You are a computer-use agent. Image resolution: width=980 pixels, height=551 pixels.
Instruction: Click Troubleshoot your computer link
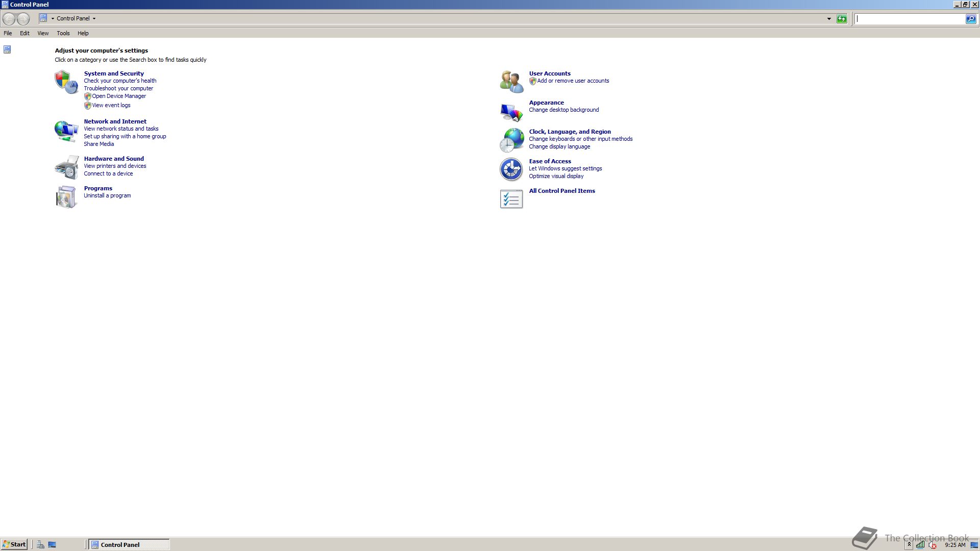[x=118, y=88]
